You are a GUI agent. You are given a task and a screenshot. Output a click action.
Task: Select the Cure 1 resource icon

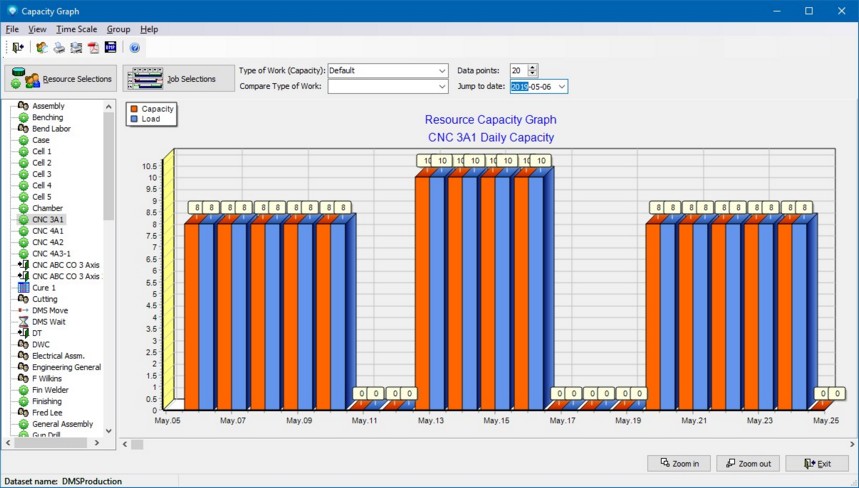pos(23,288)
